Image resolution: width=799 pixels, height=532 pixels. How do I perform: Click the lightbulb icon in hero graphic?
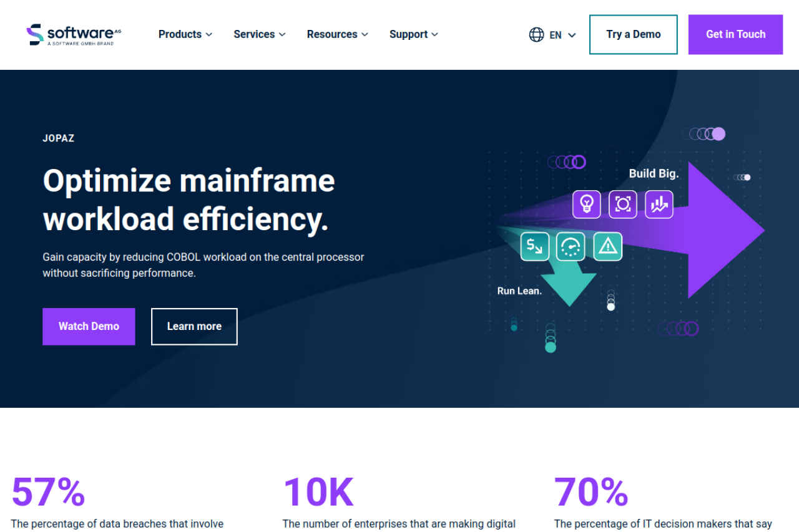pos(587,204)
